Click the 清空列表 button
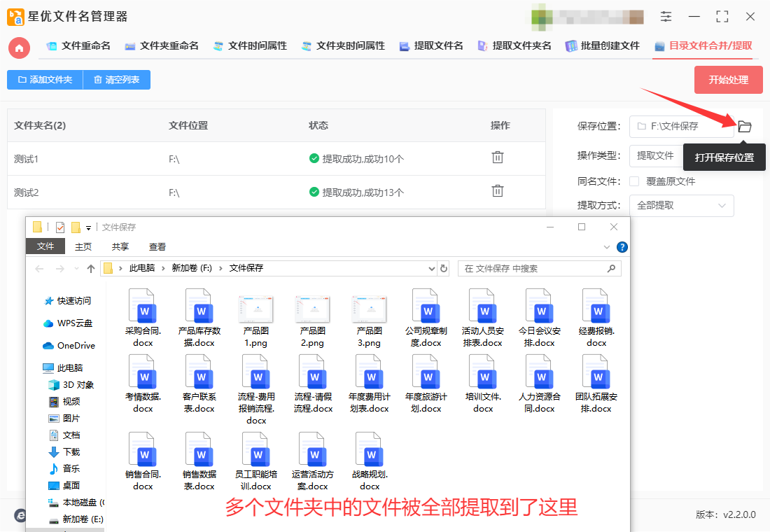The image size is (770, 532). tap(117, 80)
